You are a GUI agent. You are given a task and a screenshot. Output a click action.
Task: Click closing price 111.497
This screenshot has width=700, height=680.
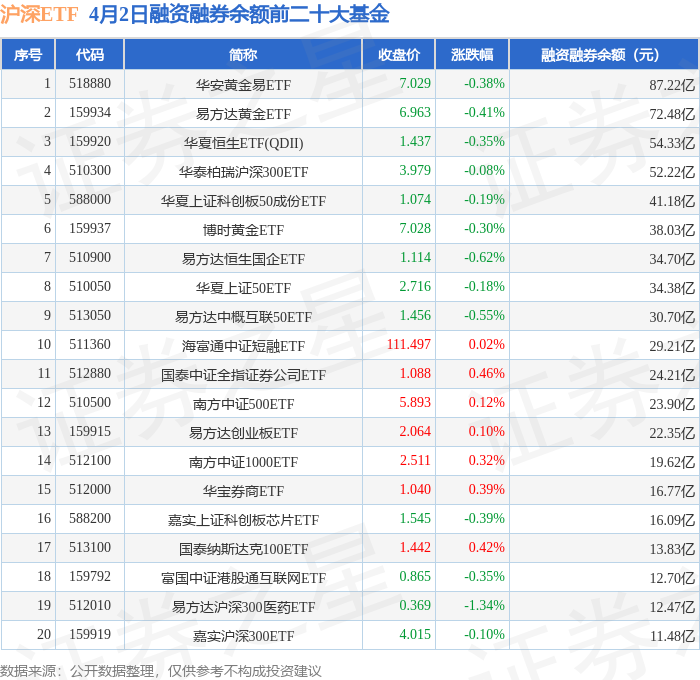tap(409, 345)
